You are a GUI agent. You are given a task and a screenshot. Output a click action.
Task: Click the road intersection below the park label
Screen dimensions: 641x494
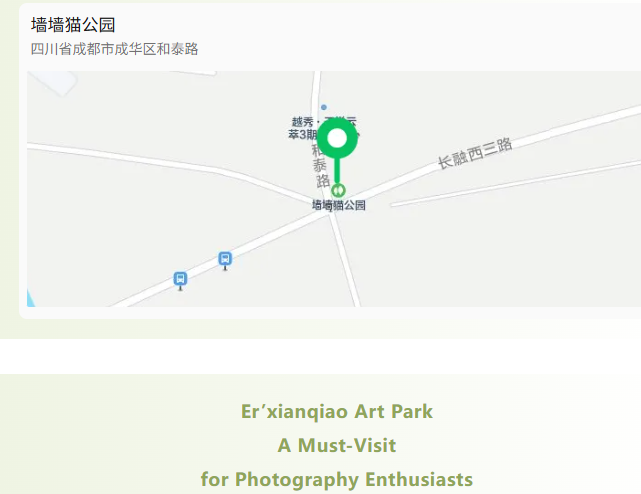coord(332,213)
